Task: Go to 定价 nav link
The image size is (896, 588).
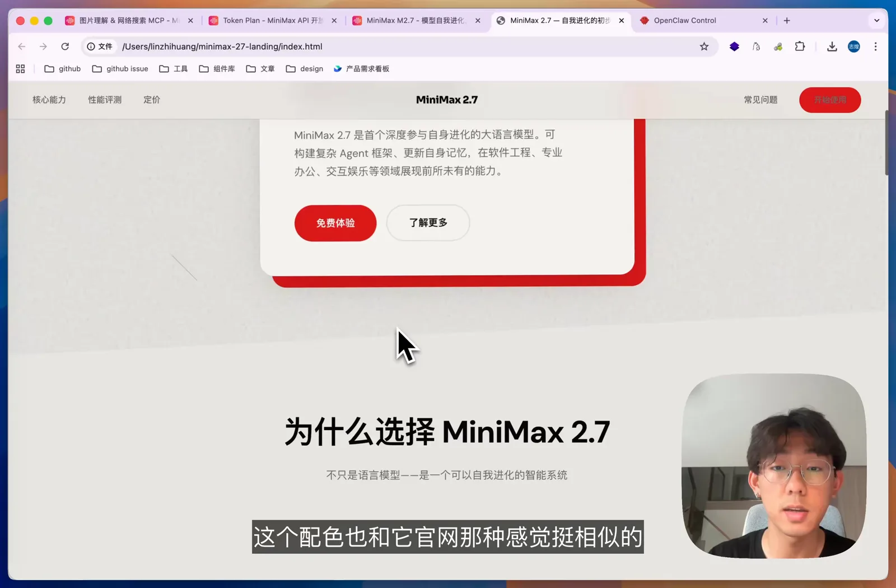Action: (x=152, y=100)
